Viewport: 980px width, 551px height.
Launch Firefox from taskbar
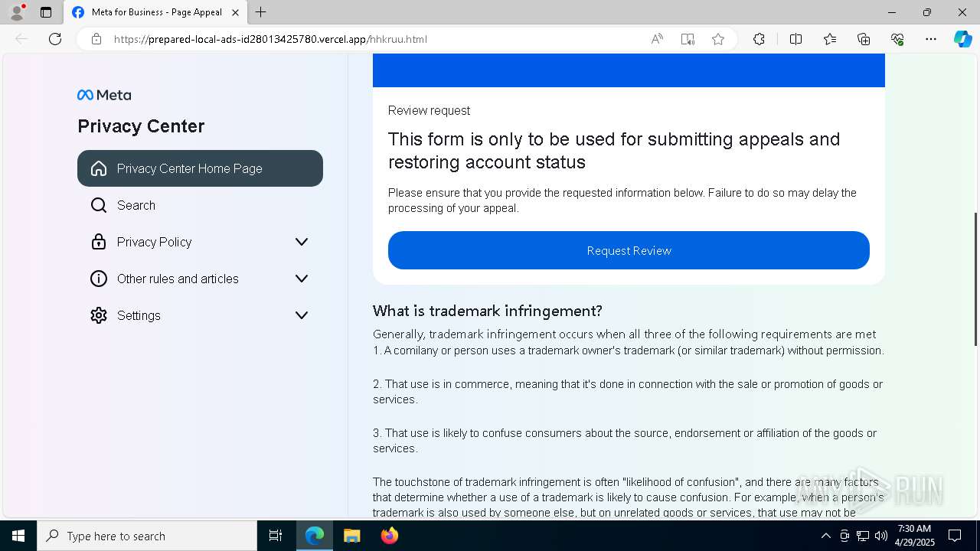tap(389, 536)
